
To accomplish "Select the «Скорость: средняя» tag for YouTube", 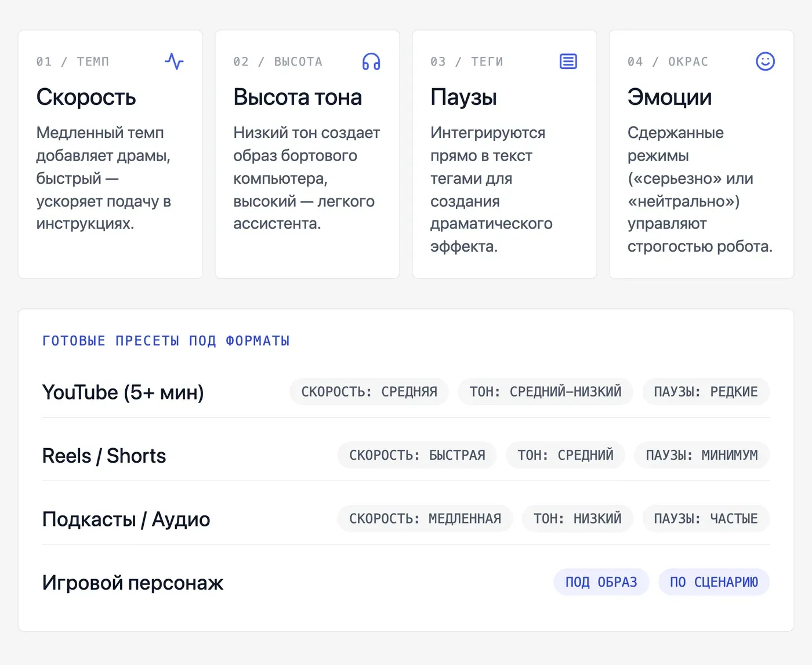I will click(x=369, y=392).
